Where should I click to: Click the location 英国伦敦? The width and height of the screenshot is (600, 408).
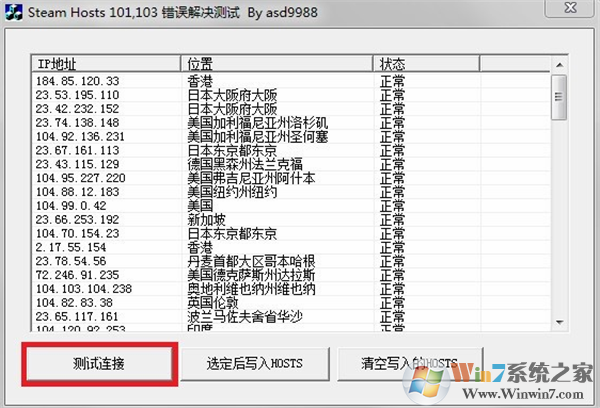[x=213, y=303]
